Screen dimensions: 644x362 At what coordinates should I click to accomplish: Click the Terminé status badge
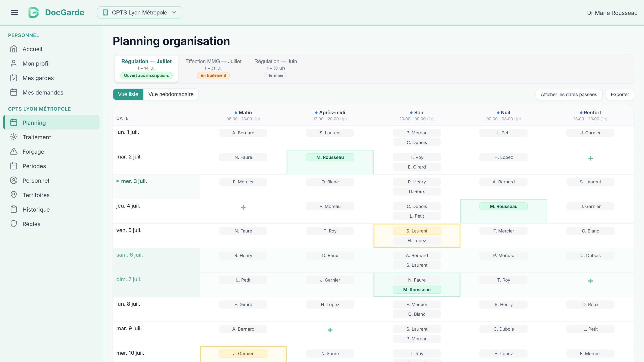276,75
